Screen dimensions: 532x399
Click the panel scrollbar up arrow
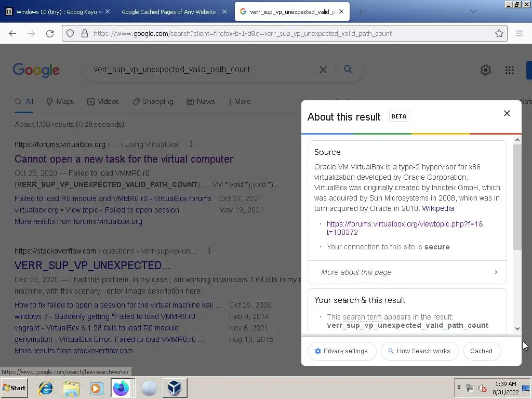pos(517,140)
